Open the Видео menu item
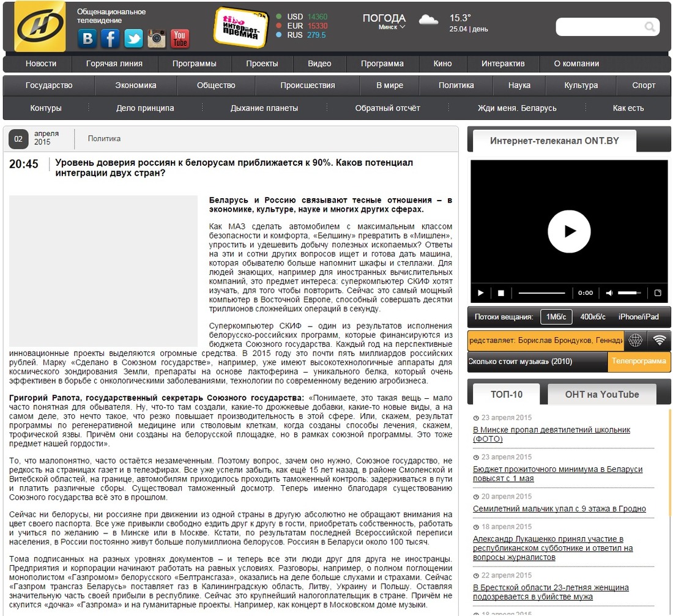The height and width of the screenshot is (616, 673). [319, 64]
